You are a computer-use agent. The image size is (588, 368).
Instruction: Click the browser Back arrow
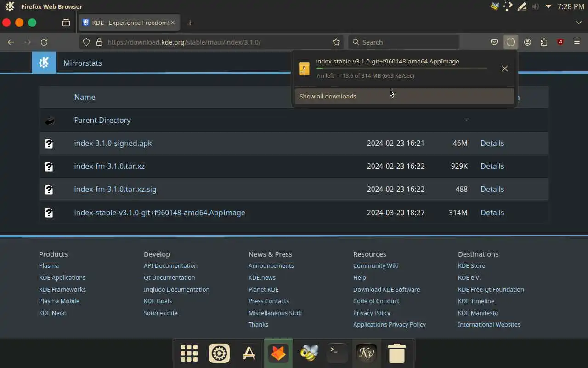(x=11, y=42)
